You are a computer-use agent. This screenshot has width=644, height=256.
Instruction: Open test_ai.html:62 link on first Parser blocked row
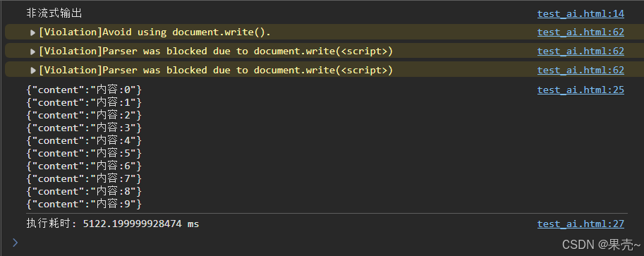click(581, 51)
